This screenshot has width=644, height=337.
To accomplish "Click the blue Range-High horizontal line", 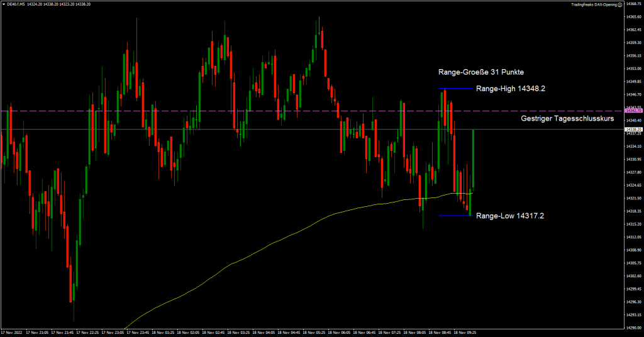I will click(x=456, y=89).
